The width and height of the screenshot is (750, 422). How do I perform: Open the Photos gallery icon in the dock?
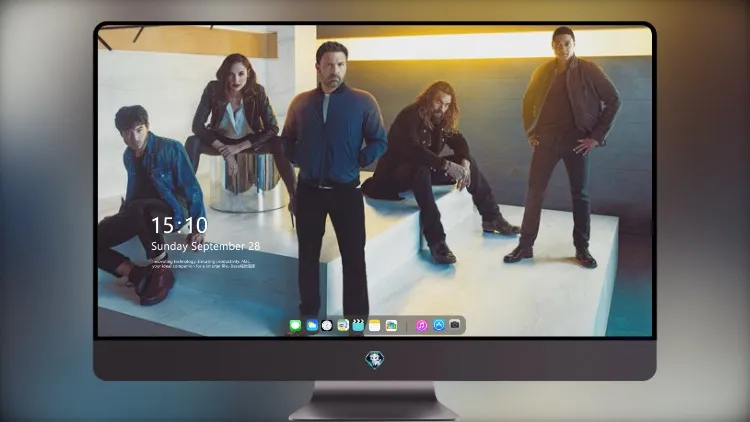[x=391, y=326]
